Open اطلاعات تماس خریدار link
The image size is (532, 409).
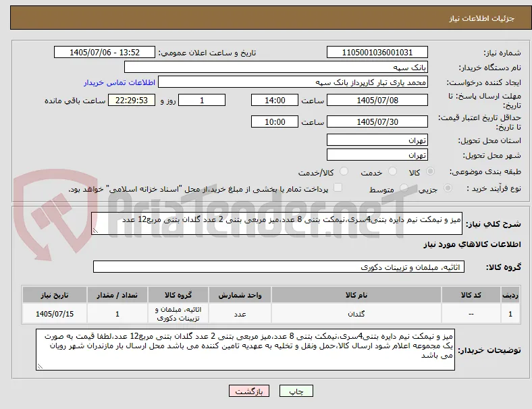(x=119, y=82)
